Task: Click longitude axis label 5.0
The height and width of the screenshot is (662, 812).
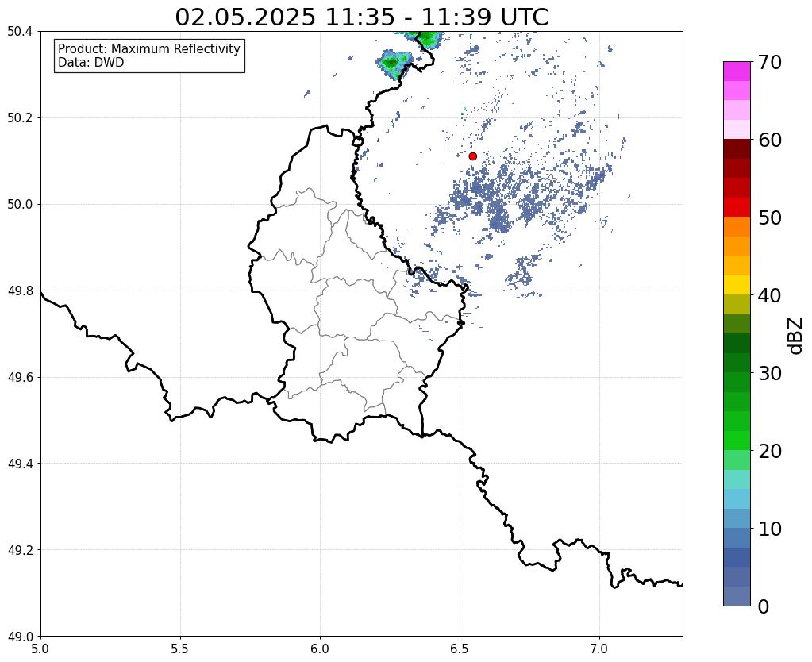Action: tap(40, 649)
